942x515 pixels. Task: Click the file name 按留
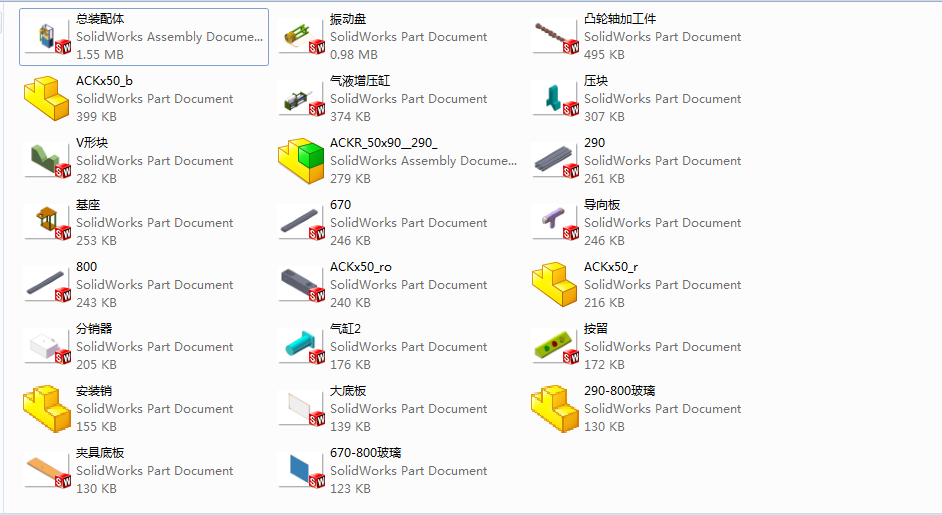click(x=596, y=328)
